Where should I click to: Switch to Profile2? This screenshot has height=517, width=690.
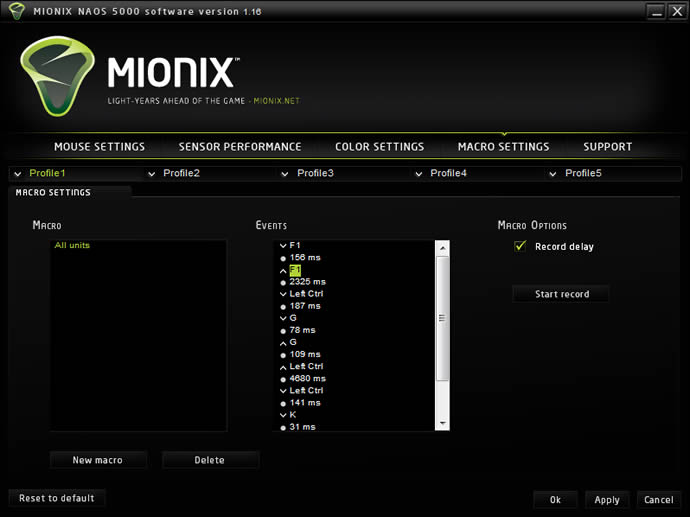(181, 173)
